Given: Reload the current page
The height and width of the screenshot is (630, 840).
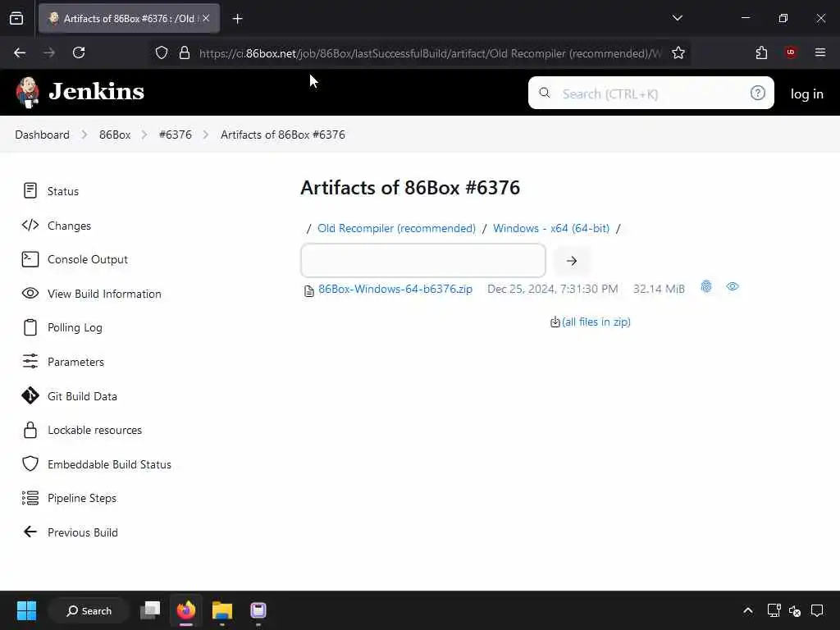Looking at the screenshot, I should (x=79, y=52).
